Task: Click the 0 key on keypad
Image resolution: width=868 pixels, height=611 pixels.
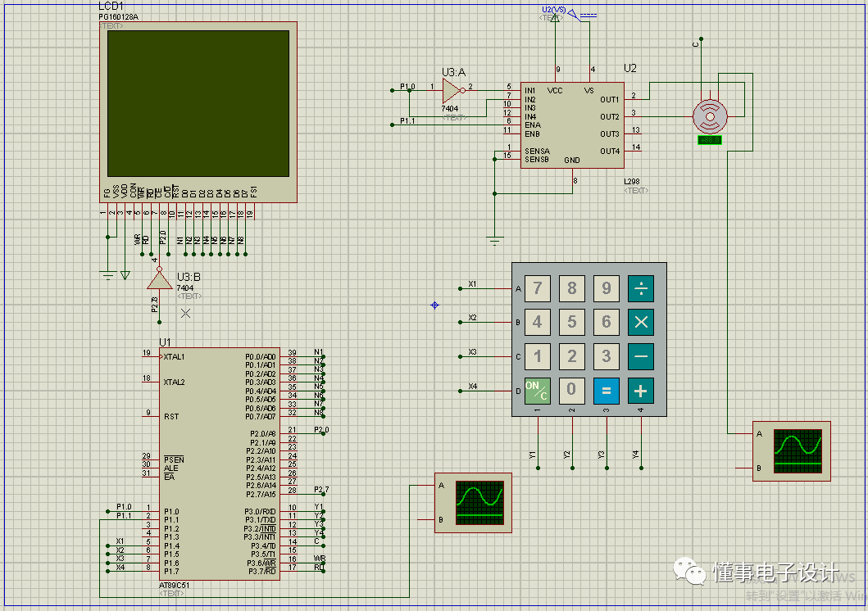Action: pos(572,391)
